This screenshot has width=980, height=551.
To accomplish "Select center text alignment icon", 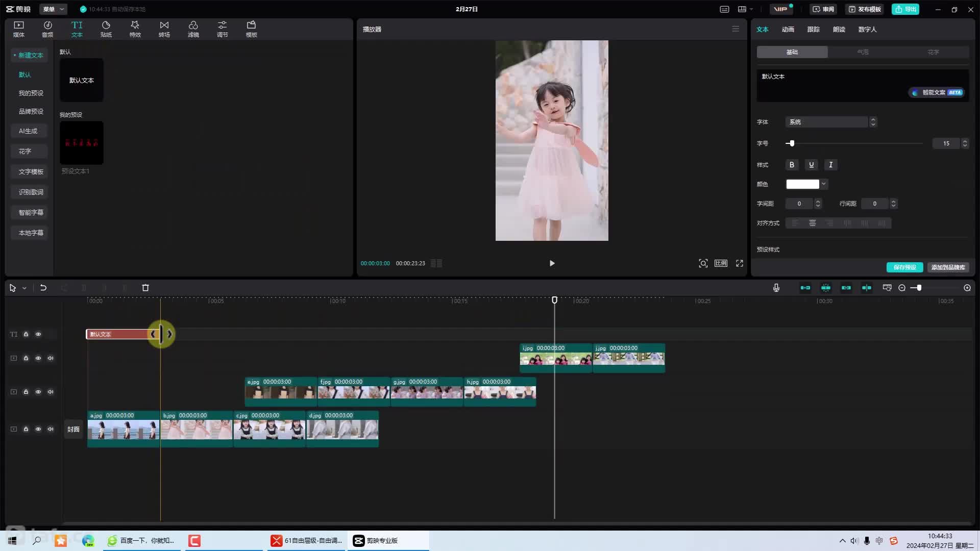I will pyautogui.click(x=813, y=223).
